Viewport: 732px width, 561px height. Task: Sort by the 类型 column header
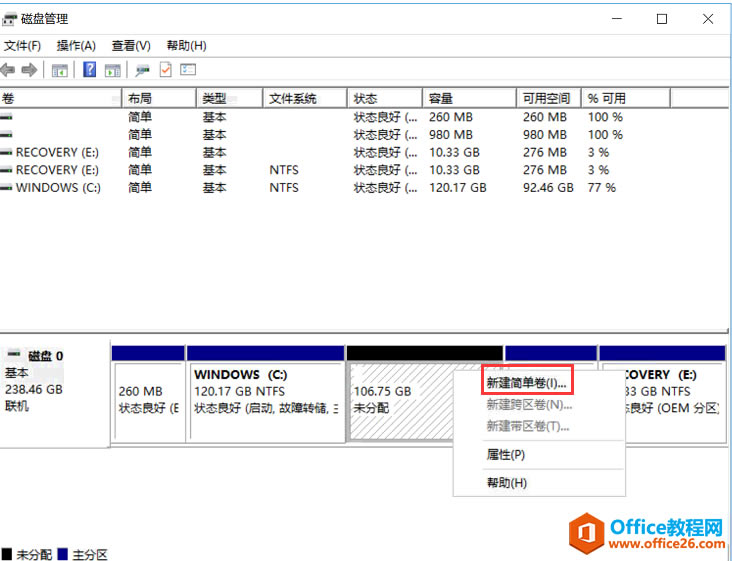click(x=229, y=98)
